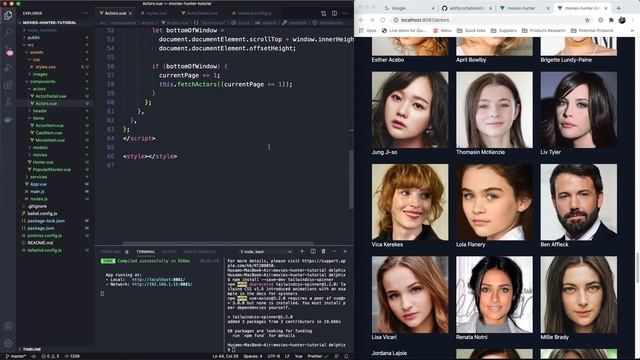
Task: Expand the TIMELINE section
Action: [x=32, y=349]
